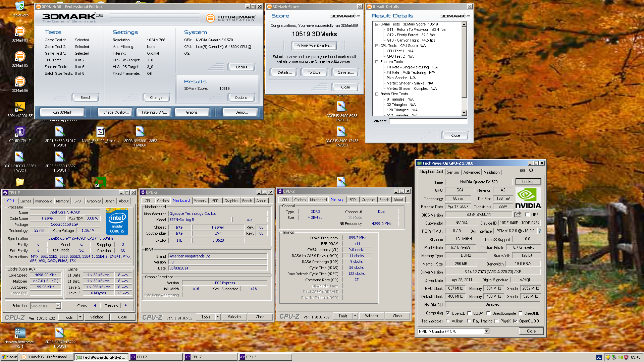Viewport: 644px width, 362px height.
Task: Open the Socket #1 selection dropdown
Action: [x=58, y=306]
